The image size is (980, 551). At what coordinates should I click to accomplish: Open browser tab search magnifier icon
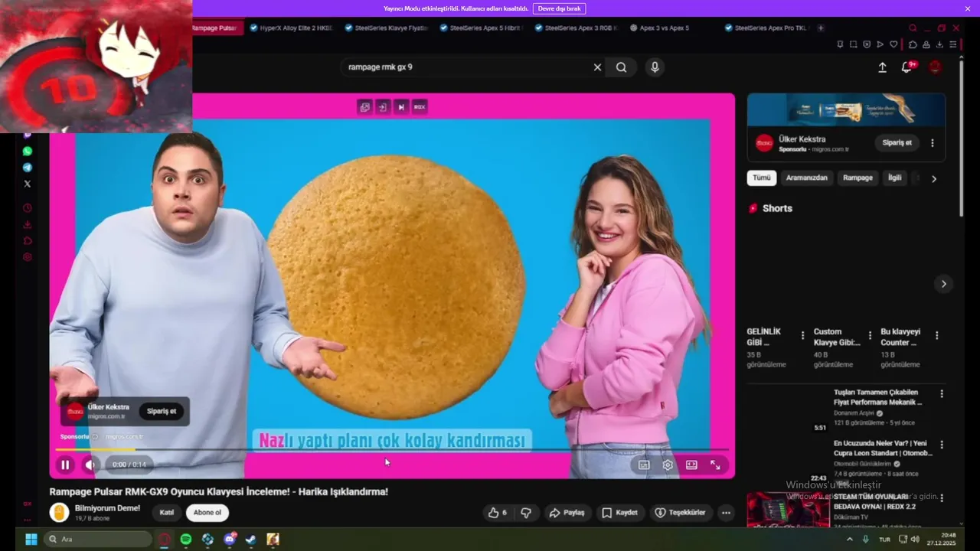[x=913, y=28]
